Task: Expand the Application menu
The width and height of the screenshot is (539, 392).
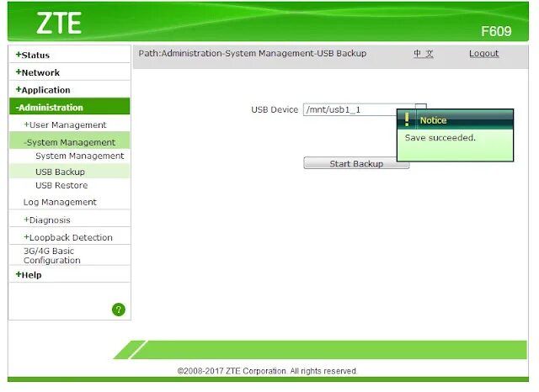Action: 43,90
